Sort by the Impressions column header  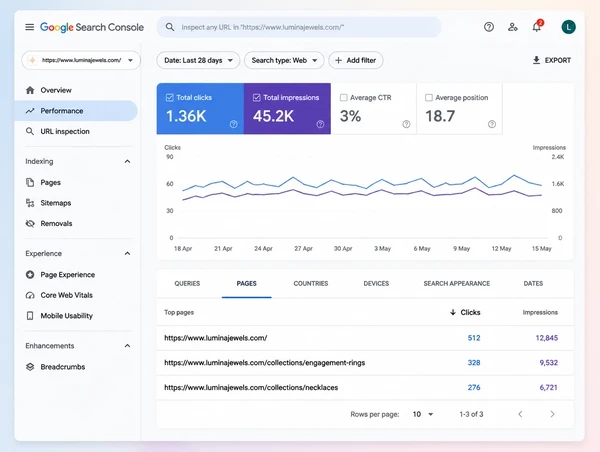point(540,312)
